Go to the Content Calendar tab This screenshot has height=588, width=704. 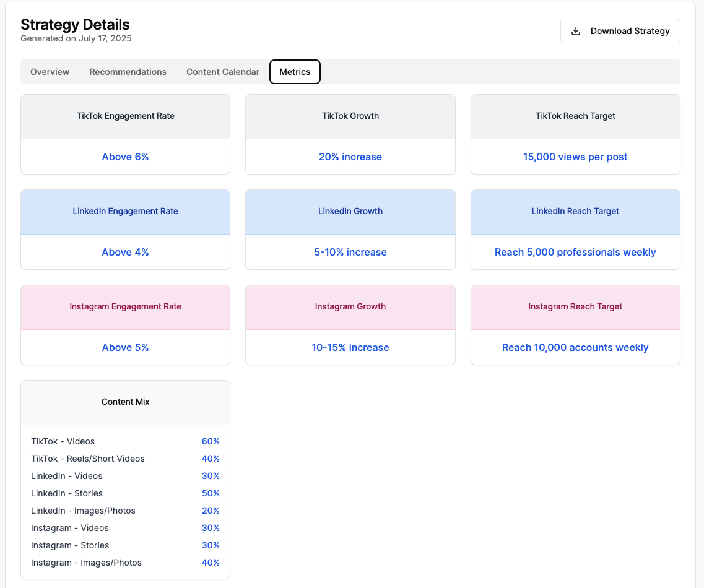(223, 72)
